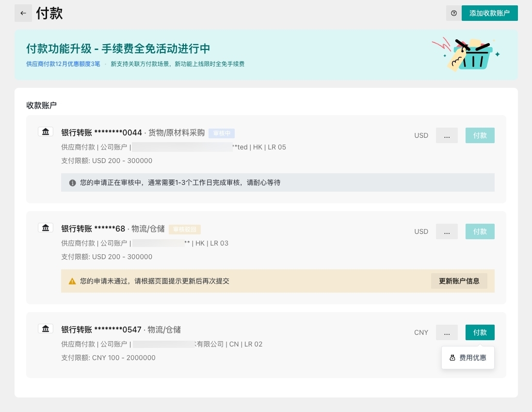Click bank icon for account ending 0044
The height and width of the screenshot is (412, 532).
(45, 132)
